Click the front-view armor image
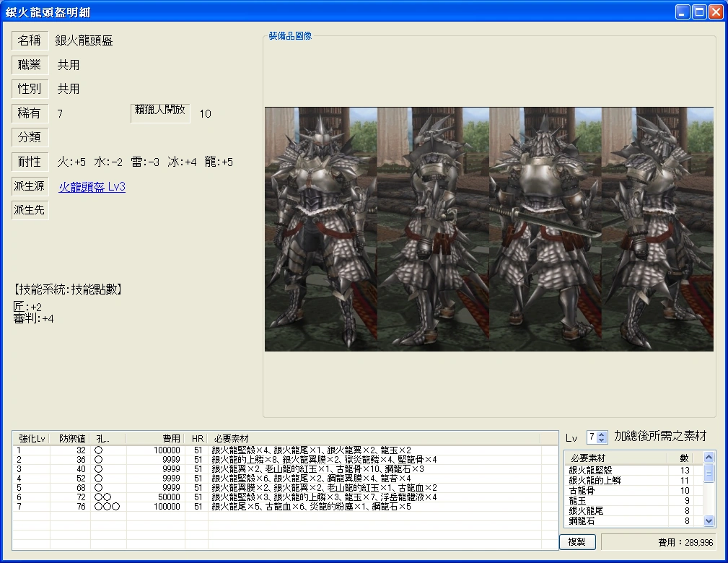728x563 pixels. pos(321,229)
